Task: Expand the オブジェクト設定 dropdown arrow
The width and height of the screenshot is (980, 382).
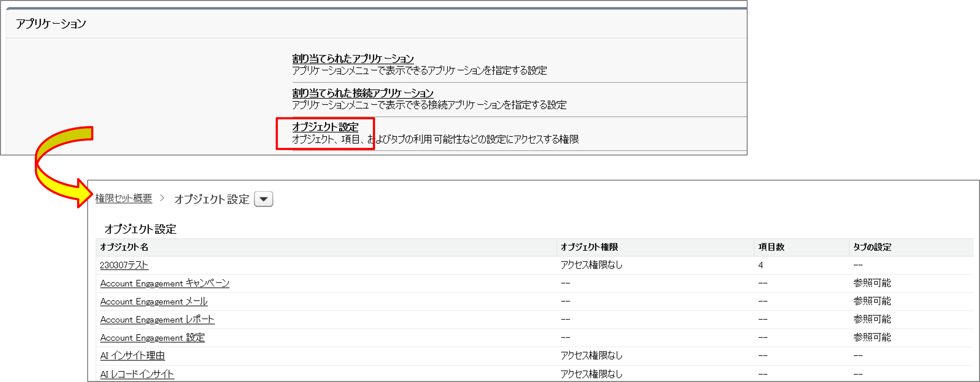Action: (x=263, y=199)
